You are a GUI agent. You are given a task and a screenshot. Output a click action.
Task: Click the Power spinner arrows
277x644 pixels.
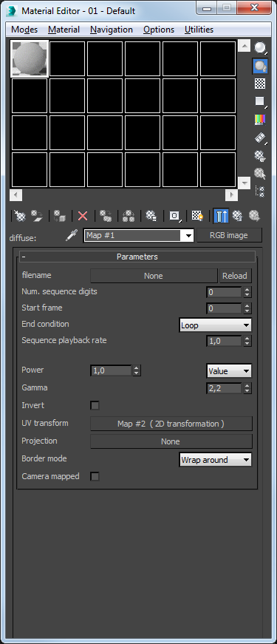[x=137, y=370]
